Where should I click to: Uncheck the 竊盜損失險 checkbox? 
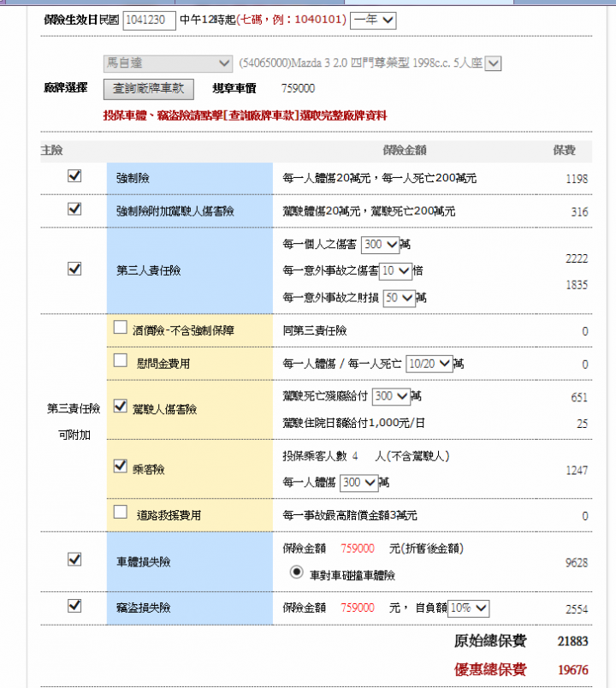pos(74,606)
